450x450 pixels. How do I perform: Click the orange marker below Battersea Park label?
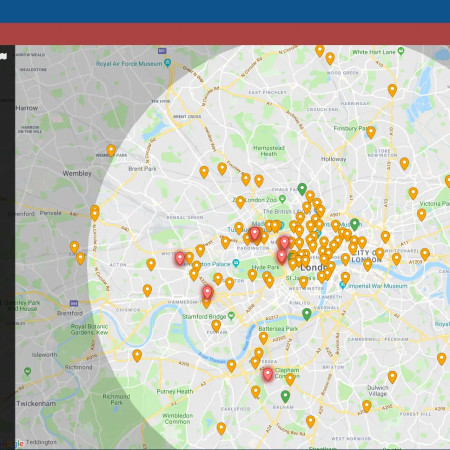pos(263,338)
